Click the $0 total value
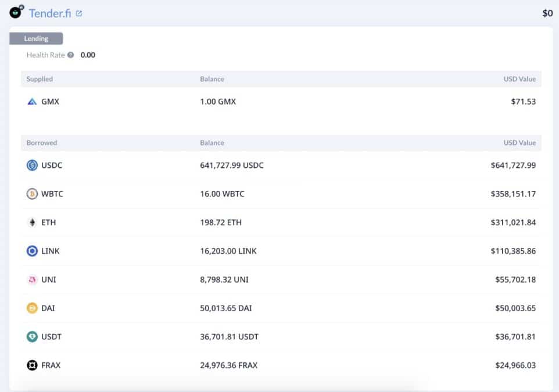Screen dimensions: 559x392 point(547,13)
